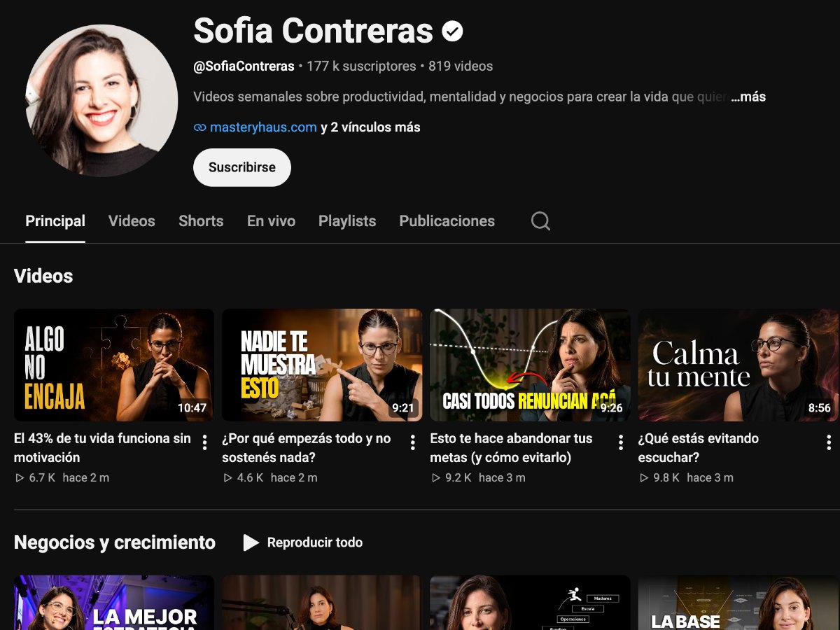Play the "Casi todos renuncian acá" thumbnail
The image size is (840, 630).
tap(530, 365)
